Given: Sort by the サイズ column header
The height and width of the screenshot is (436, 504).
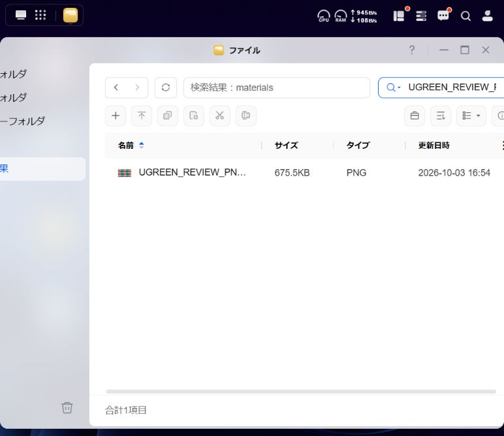Looking at the screenshot, I should (286, 146).
